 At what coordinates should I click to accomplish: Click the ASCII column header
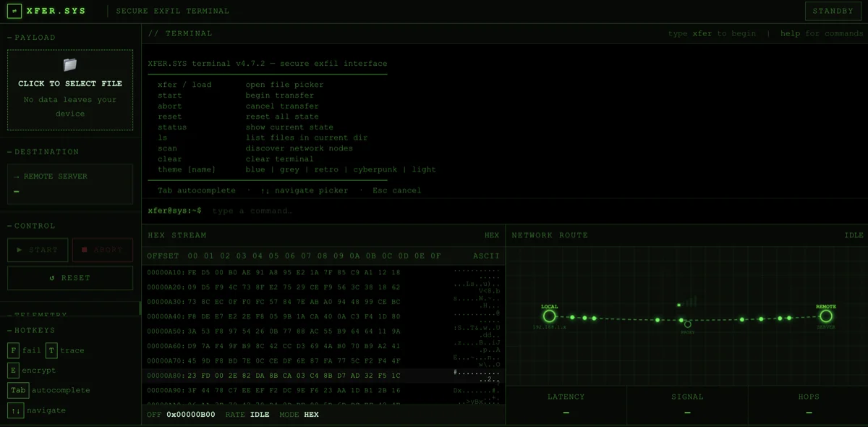click(x=487, y=256)
